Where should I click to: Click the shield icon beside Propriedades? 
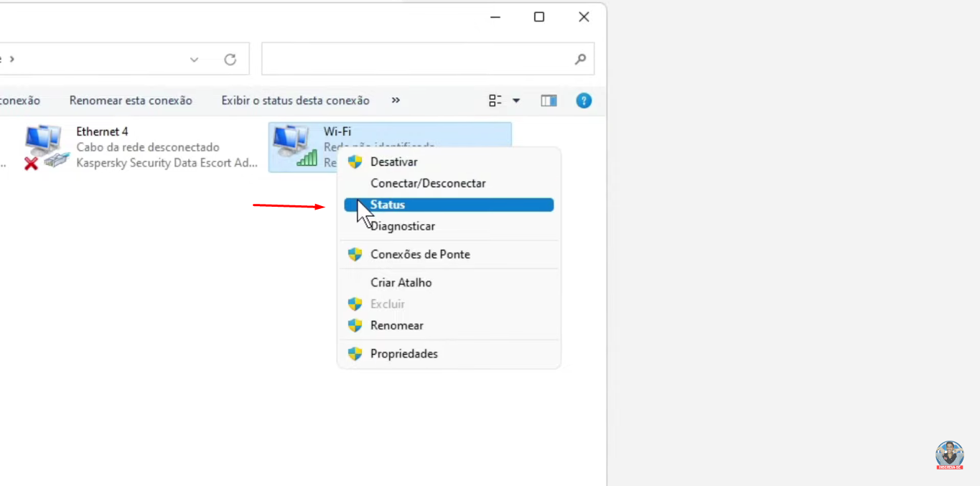click(355, 354)
